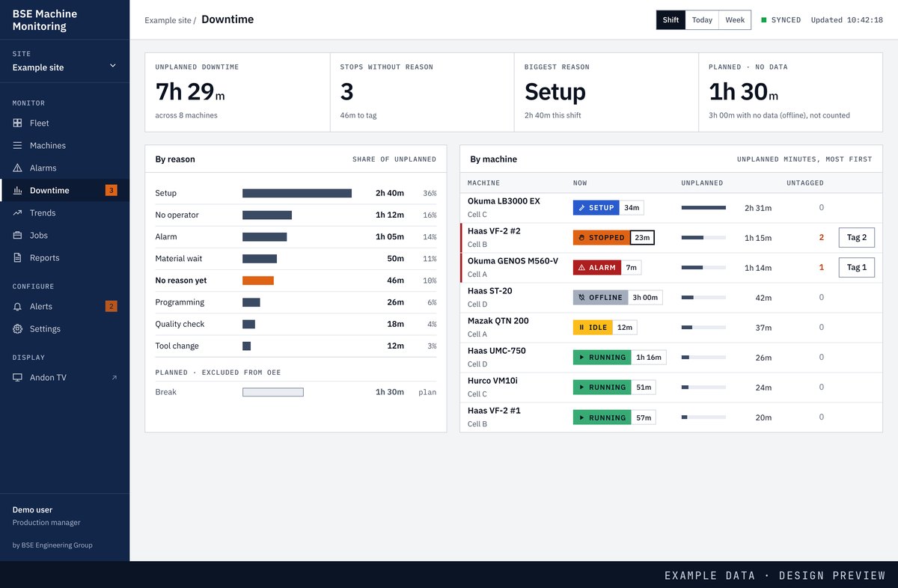This screenshot has width=898, height=588.
Task: Click the Setup reason bar
Action: (297, 193)
